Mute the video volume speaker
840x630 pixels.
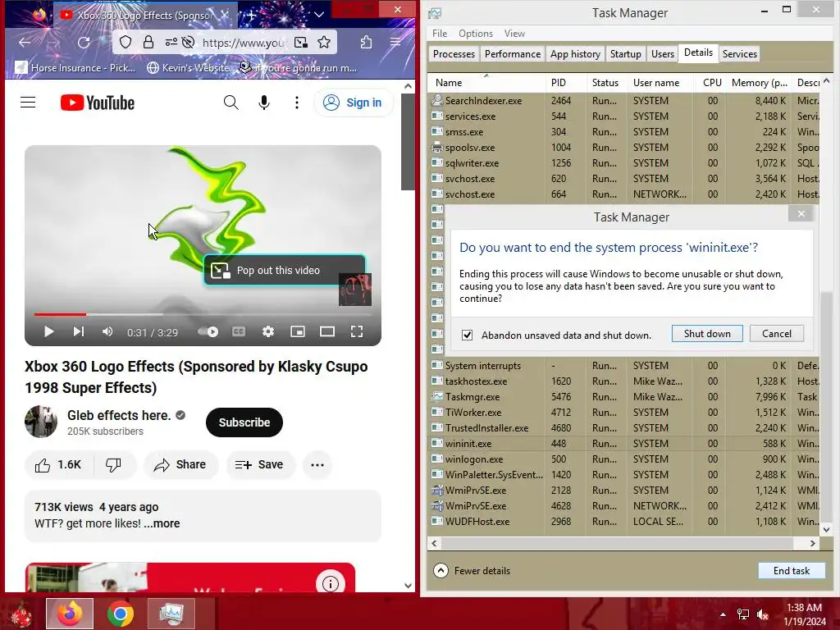tap(107, 331)
